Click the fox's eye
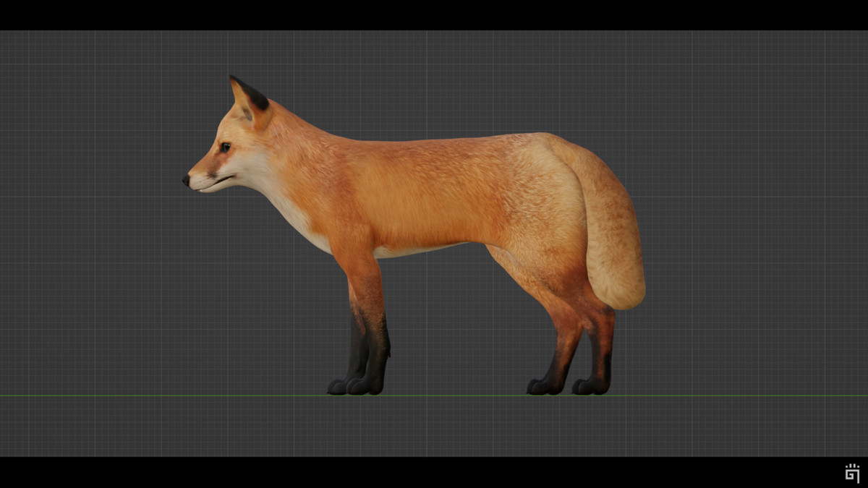Viewport: 868px width, 488px height. pyautogui.click(x=226, y=148)
